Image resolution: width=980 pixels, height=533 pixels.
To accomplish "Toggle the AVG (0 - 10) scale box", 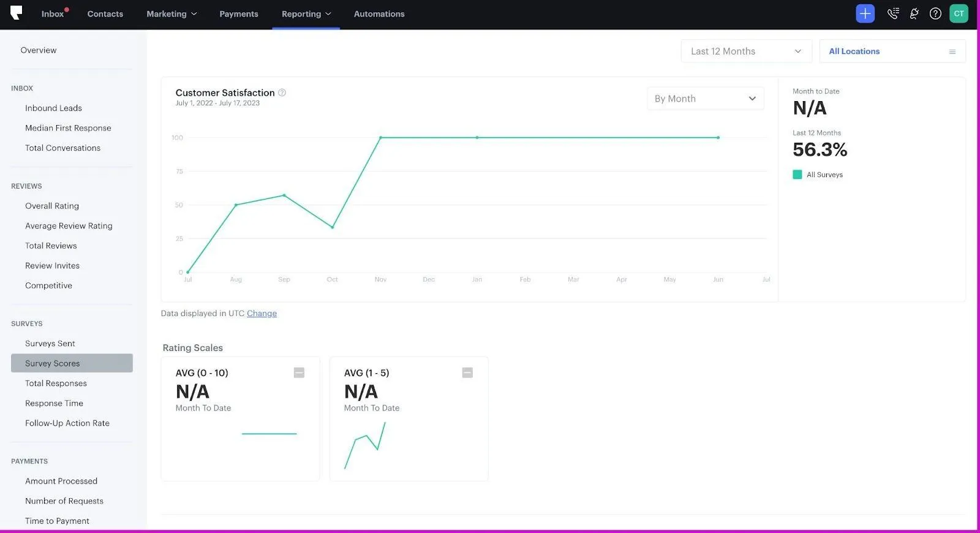I will coord(299,372).
